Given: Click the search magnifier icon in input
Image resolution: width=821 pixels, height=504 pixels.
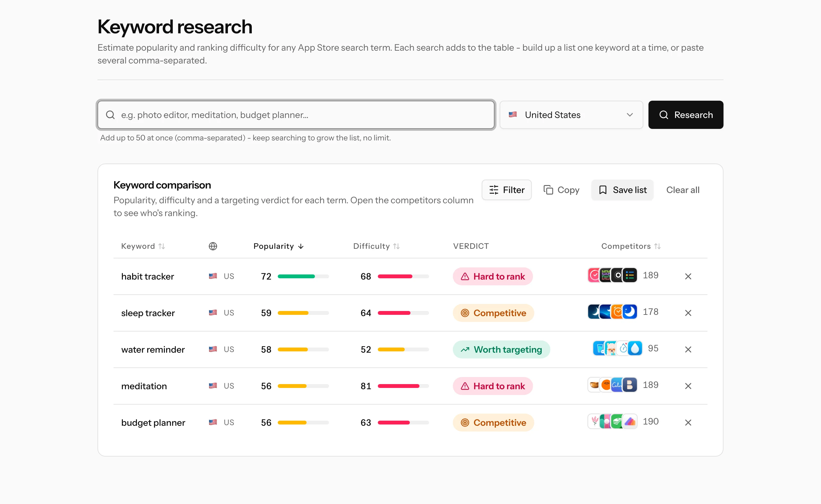Looking at the screenshot, I should (x=110, y=115).
